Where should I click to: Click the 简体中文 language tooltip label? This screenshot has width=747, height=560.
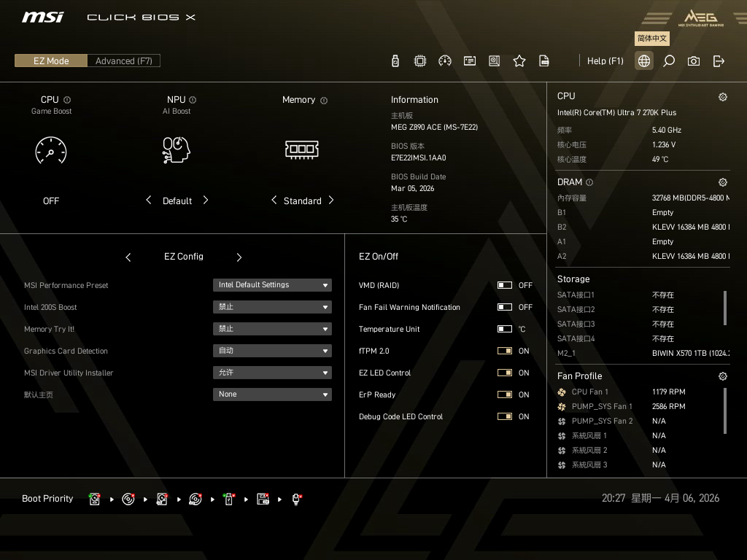[651, 39]
